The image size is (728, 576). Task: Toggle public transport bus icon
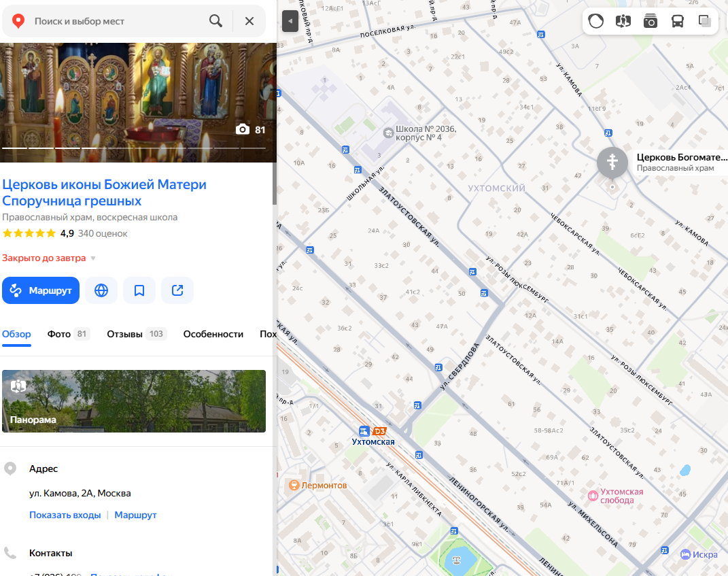pyautogui.click(x=678, y=21)
